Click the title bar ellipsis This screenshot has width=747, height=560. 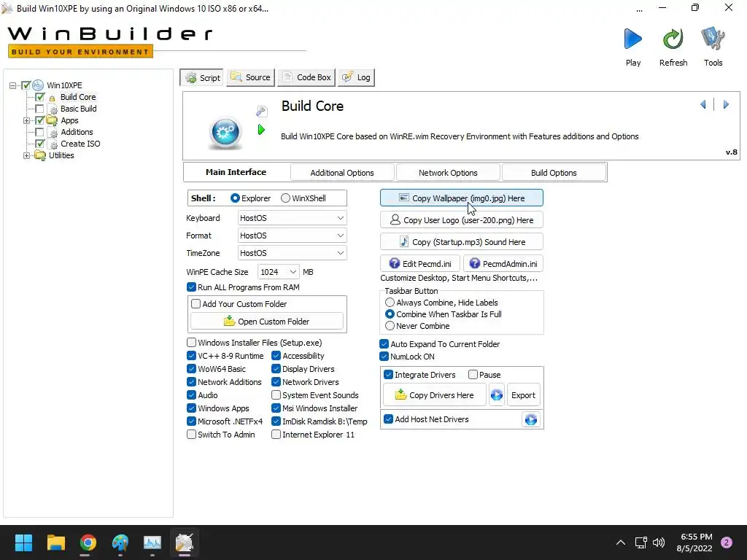click(x=639, y=9)
